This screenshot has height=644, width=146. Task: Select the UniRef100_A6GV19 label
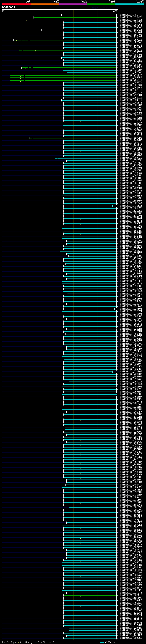131,603
